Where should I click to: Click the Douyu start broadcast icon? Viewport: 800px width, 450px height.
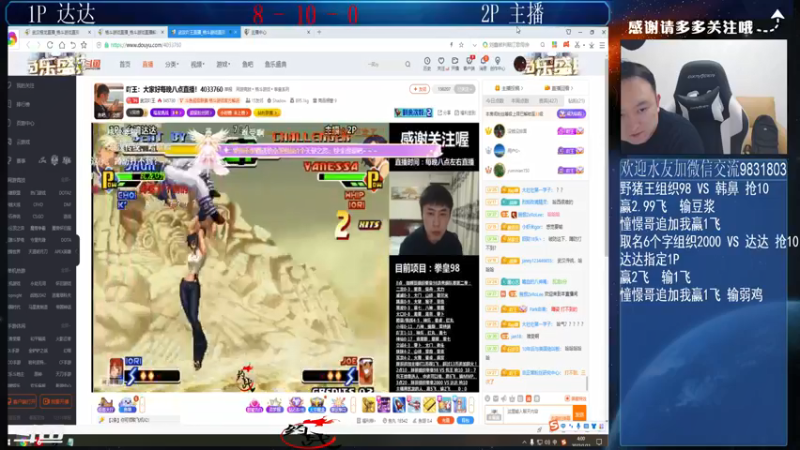[455, 63]
